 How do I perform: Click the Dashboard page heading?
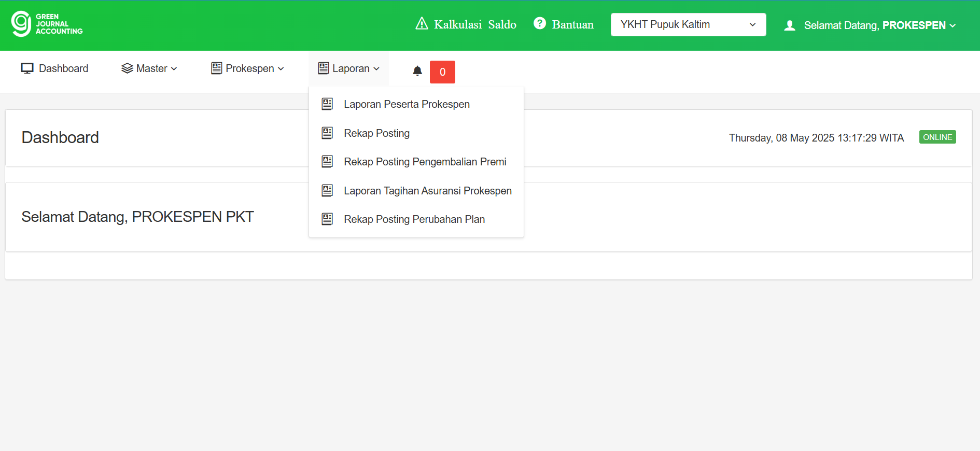pos(60,137)
